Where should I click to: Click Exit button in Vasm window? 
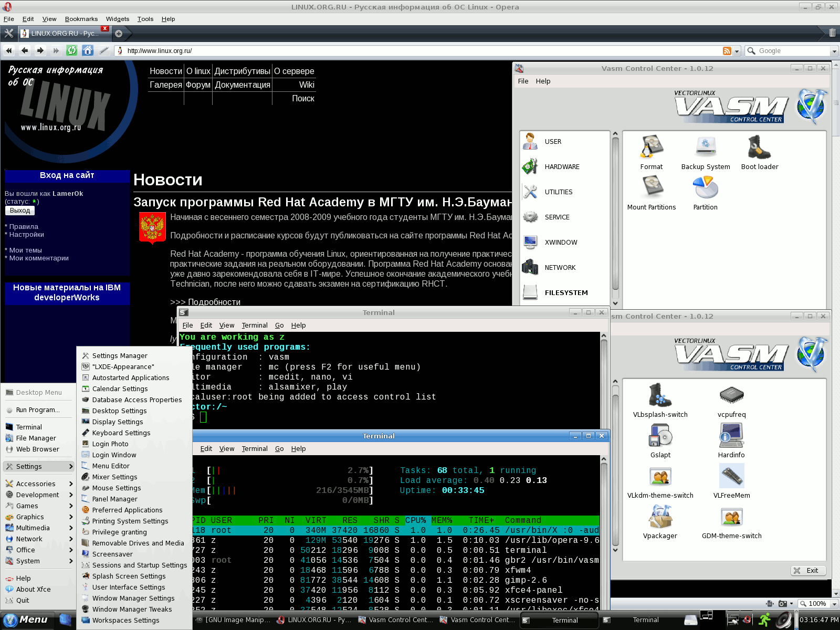tap(808, 571)
